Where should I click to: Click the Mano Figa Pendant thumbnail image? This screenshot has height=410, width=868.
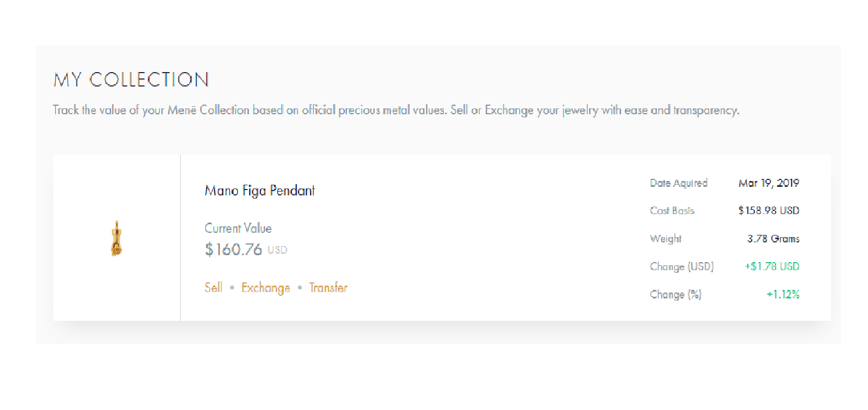[x=116, y=238]
